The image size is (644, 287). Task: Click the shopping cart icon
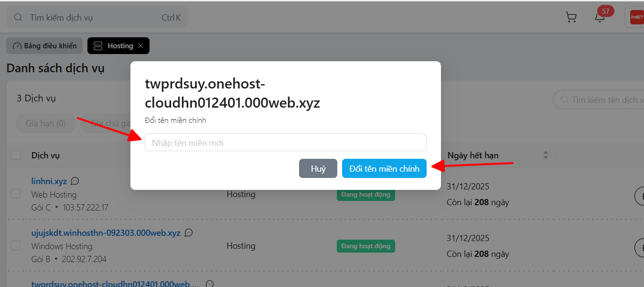click(x=571, y=18)
